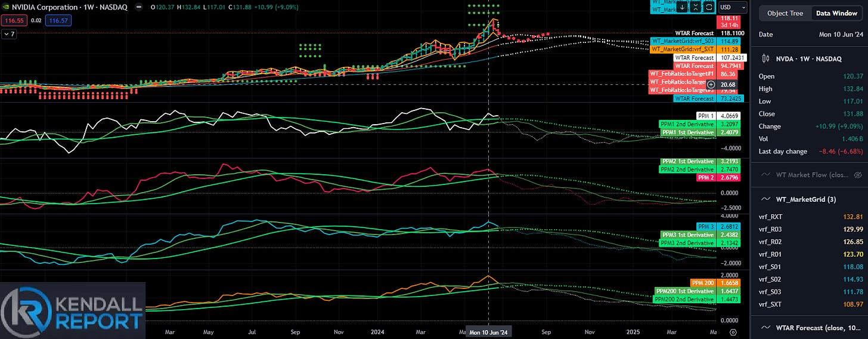
Task: Click the PPM200 2nd Derivative label
Action: click(684, 298)
